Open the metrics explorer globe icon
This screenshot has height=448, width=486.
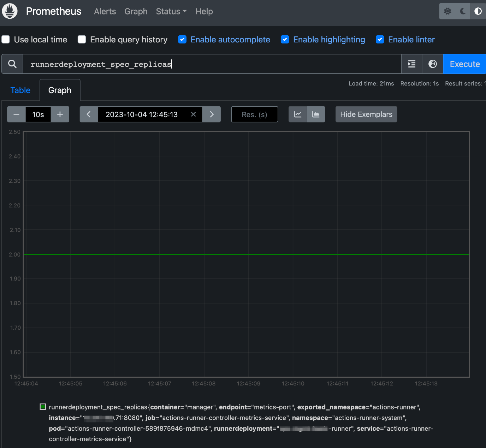[x=433, y=64]
